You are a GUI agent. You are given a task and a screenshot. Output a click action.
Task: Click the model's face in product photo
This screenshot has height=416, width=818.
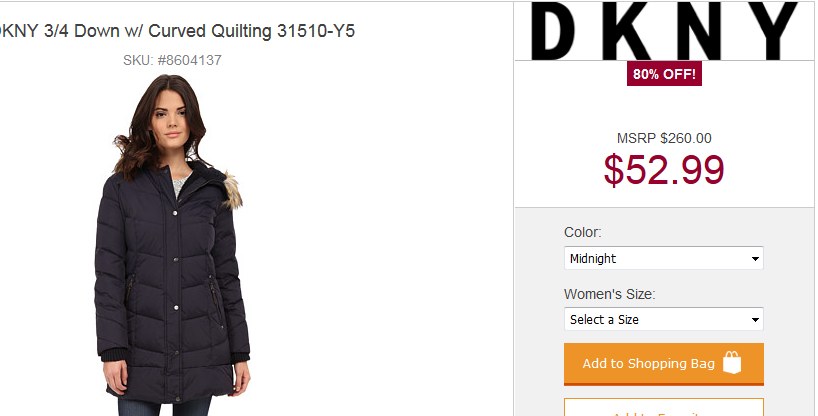170,122
